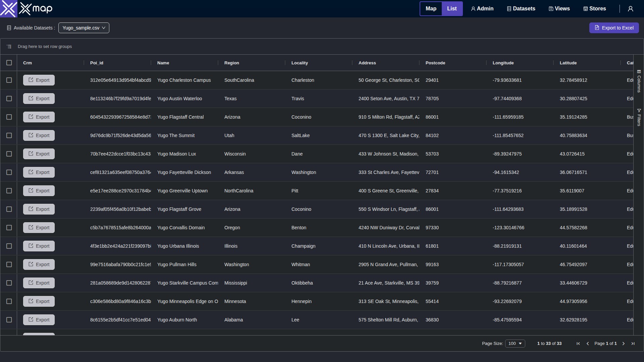644x362 pixels.
Task: Open the Stores menu
Action: coord(595,9)
